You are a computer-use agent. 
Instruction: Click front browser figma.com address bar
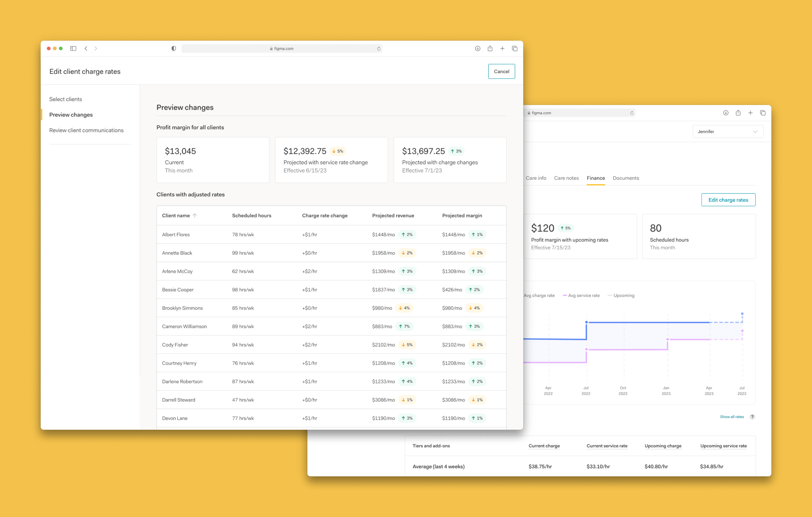(x=282, y=49)
